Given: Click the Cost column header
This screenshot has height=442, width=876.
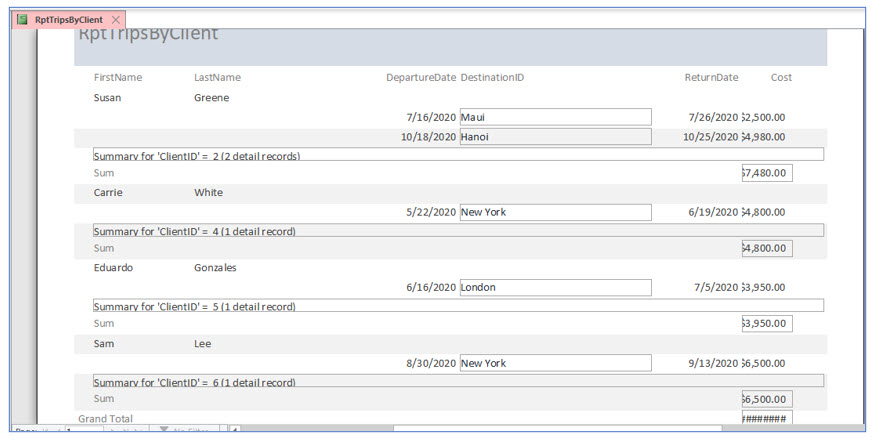Looking at the screenshot, I should point(781,78).
